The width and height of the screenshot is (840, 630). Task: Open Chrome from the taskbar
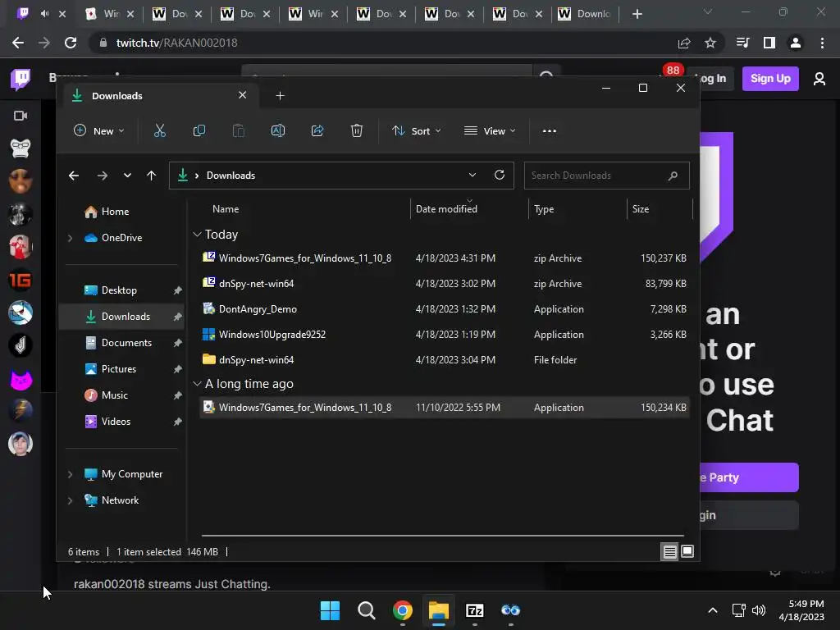coord(402,610)
